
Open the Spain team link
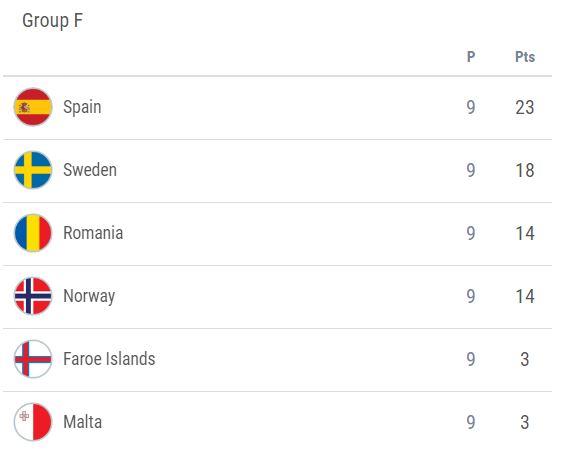[x=82, y=107]
